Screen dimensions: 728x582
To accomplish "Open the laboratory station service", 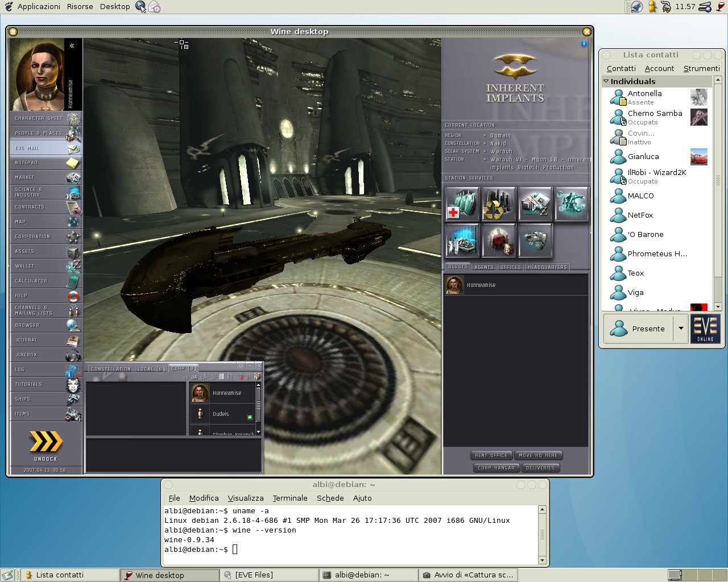I will click(x=462, y=240).
